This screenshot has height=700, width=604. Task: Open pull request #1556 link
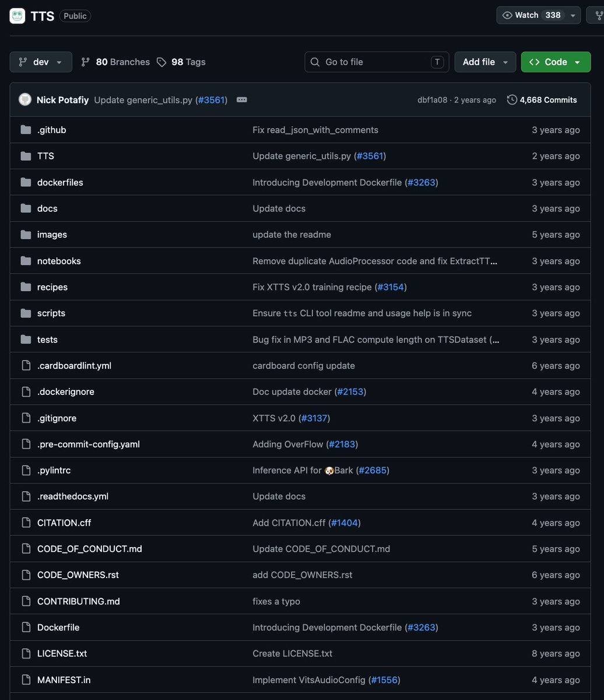(x=384, y=680)
